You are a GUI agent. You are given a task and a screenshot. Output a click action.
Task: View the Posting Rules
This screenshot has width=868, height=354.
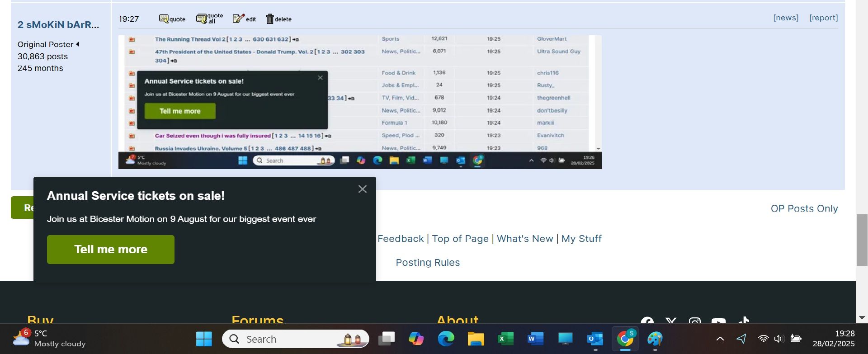[428, 263]
